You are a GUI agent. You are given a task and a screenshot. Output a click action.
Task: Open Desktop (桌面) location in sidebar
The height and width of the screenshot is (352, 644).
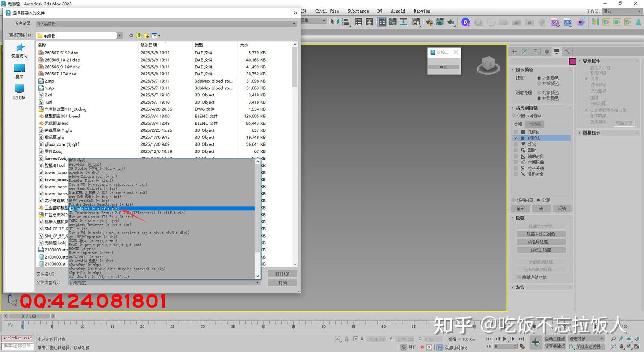click(20, 71)
